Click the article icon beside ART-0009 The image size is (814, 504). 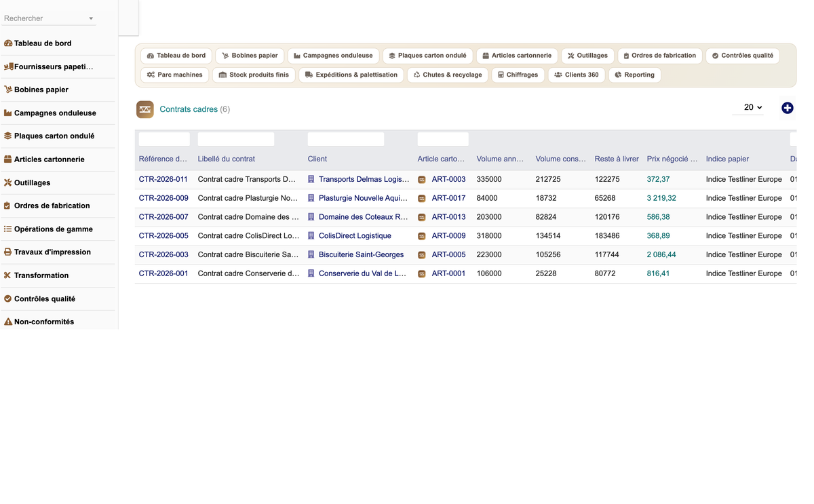[x=422, y=236]
